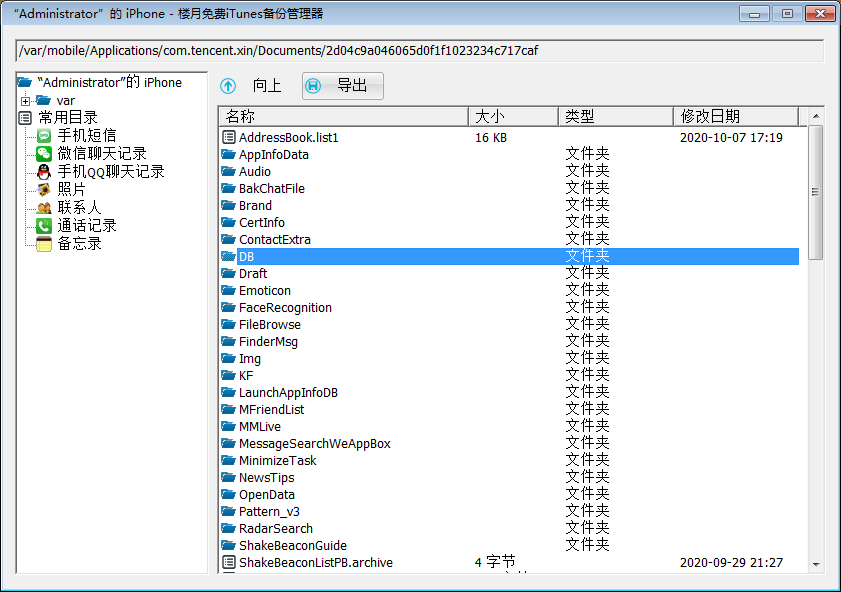The image size is (841, 592).
Task: Select the Draft folder icon
Action: (229, 273)
